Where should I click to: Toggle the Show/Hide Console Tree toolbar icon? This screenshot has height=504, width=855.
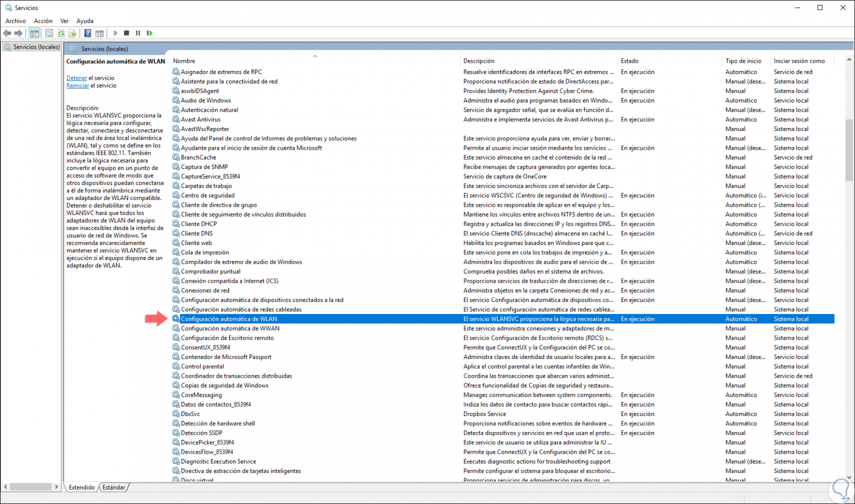tap(34, 33)
